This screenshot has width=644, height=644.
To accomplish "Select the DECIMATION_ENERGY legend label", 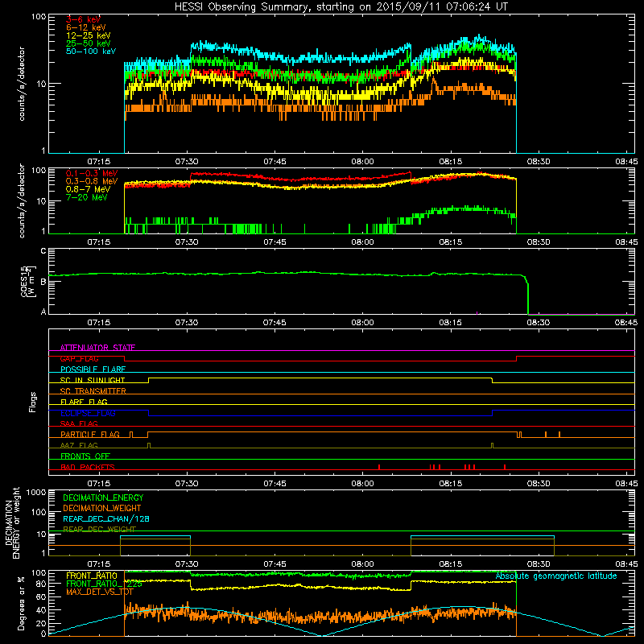I will (103, 497).
